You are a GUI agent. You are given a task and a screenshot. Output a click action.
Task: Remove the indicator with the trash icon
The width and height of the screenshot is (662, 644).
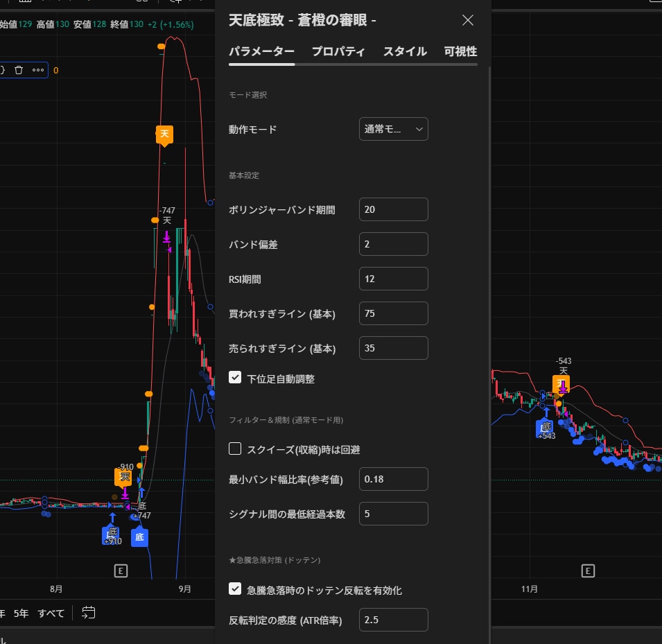pos(19,70)
